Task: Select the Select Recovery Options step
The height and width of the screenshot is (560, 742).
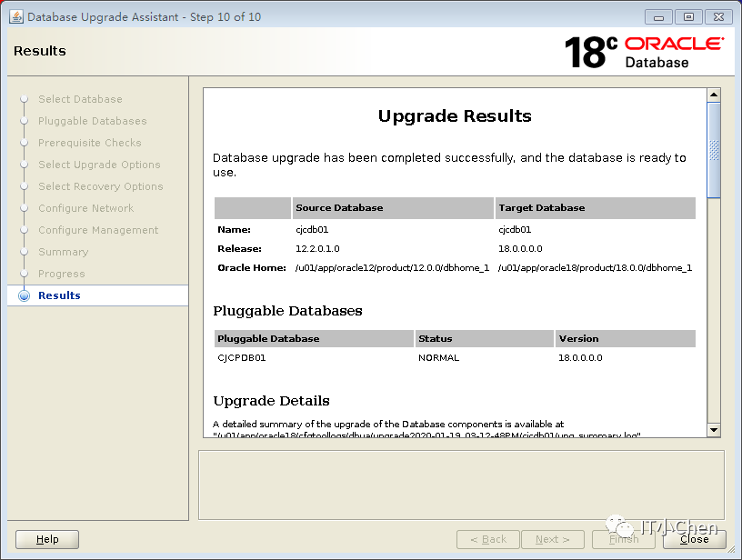Action: coord(100,186)
